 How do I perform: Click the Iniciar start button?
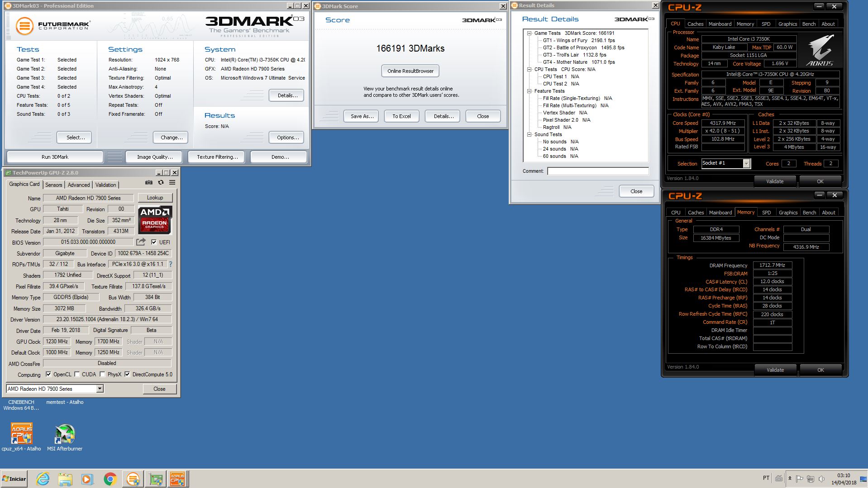click(14, 479)
